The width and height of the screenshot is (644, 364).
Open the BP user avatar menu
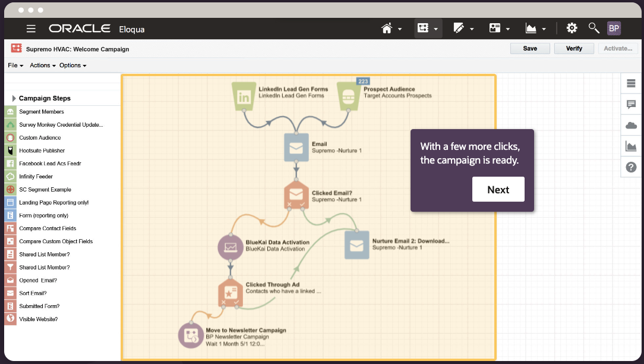coord(614,28)
